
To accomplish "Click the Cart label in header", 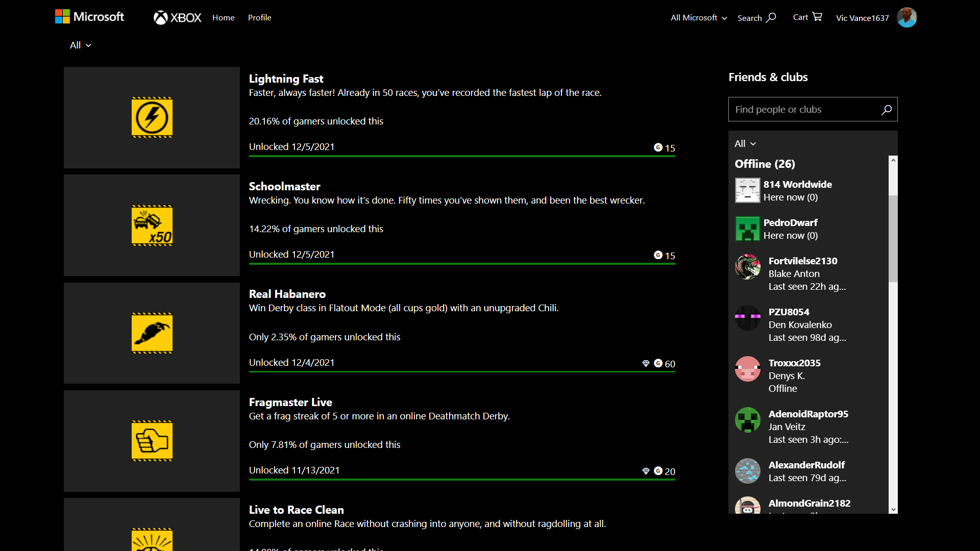I will coord(800,17).
